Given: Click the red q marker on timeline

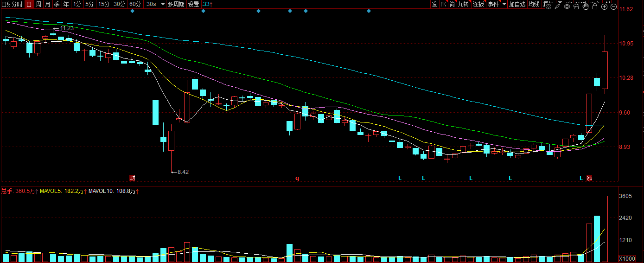Looking at the screenshot, I should click(297, 178).
